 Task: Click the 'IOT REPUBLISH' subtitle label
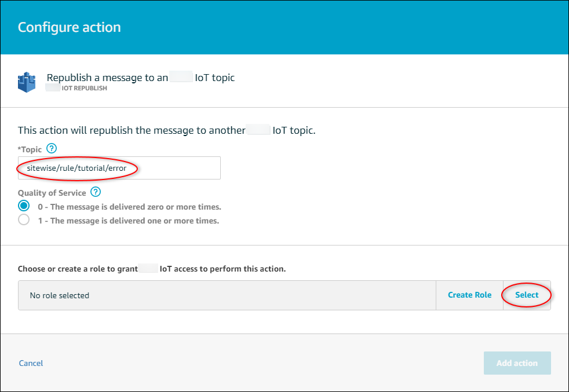coord(83,89)
